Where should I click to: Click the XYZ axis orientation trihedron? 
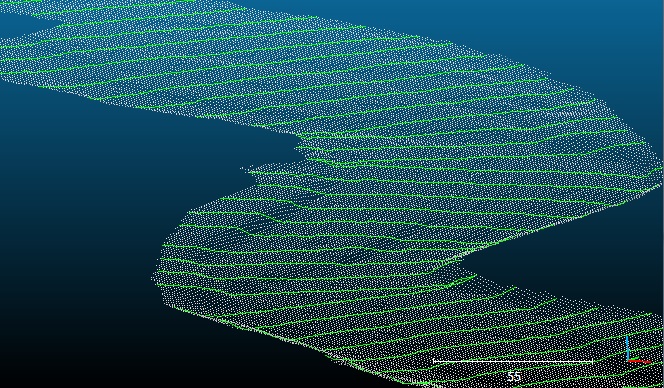(x=639, y=349)
